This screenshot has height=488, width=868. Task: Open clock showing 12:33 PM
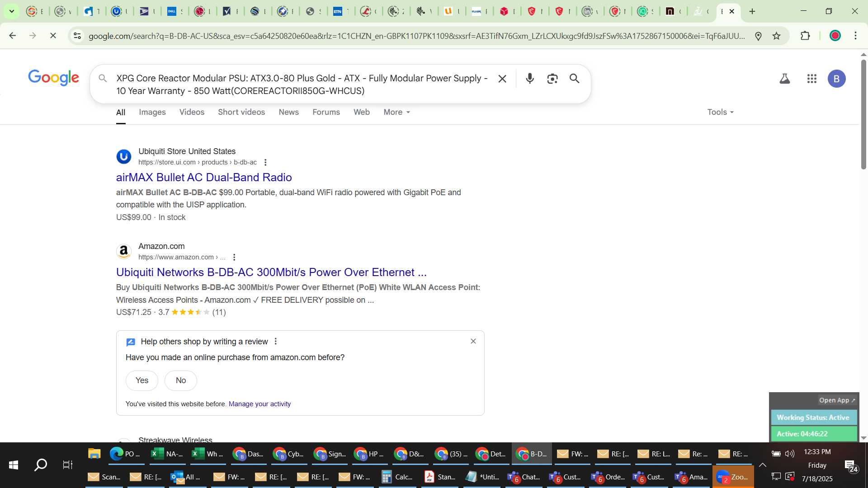(x=817, y=452)
